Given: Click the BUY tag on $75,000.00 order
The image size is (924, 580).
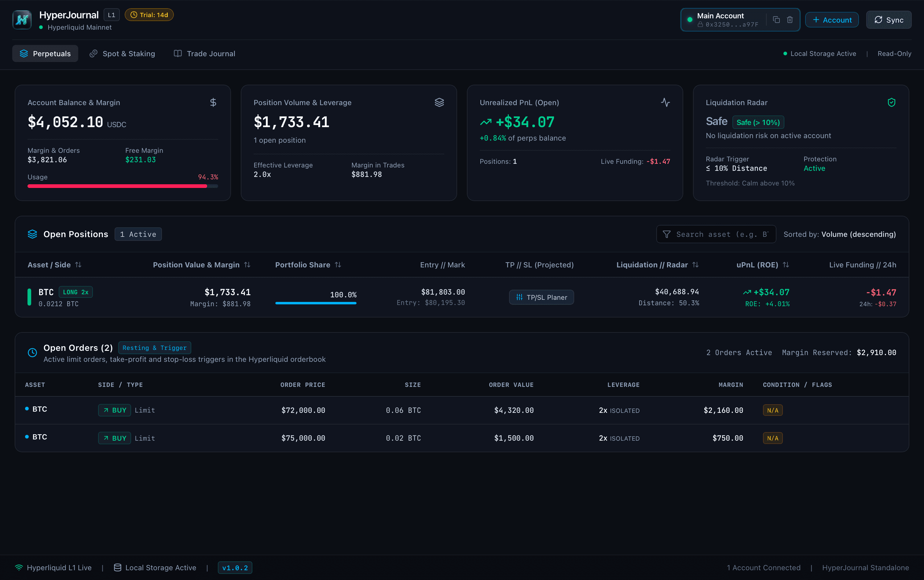Looking at the screenshot, I should pyautogui.click(x=115, y=438).
